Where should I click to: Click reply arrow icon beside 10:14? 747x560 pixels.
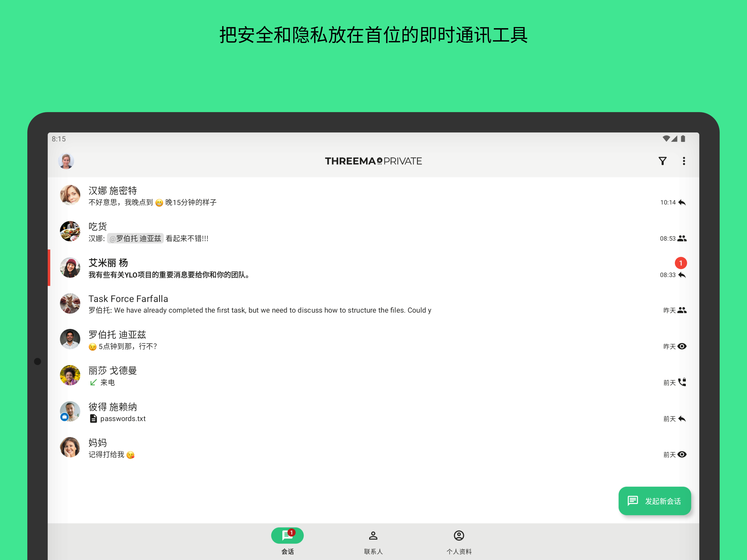click(682, 202)
